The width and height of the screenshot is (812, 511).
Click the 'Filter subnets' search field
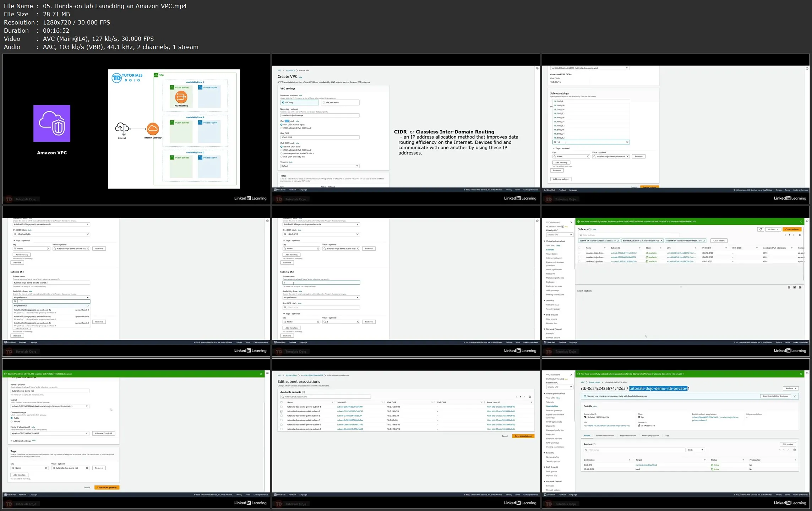tap(628, 235)
